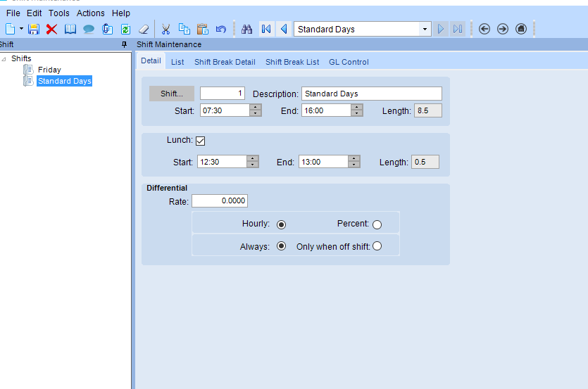588x389 pixels.
Task: Delete record using red X icon
Action: 51,29
